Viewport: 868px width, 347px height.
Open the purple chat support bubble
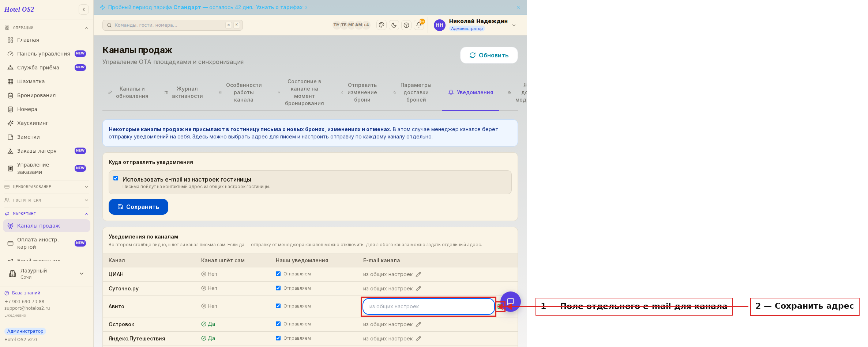[x=511, y=302]
